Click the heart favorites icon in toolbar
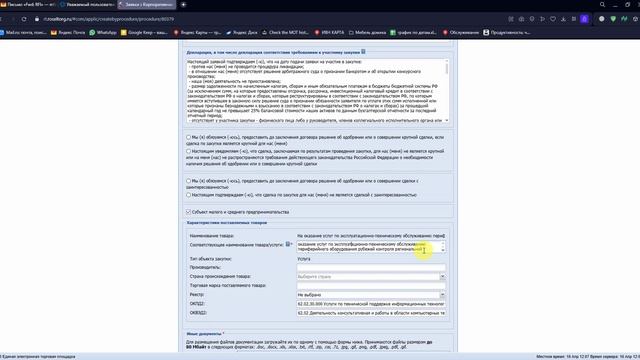The image size is (640, 360). 553,19
